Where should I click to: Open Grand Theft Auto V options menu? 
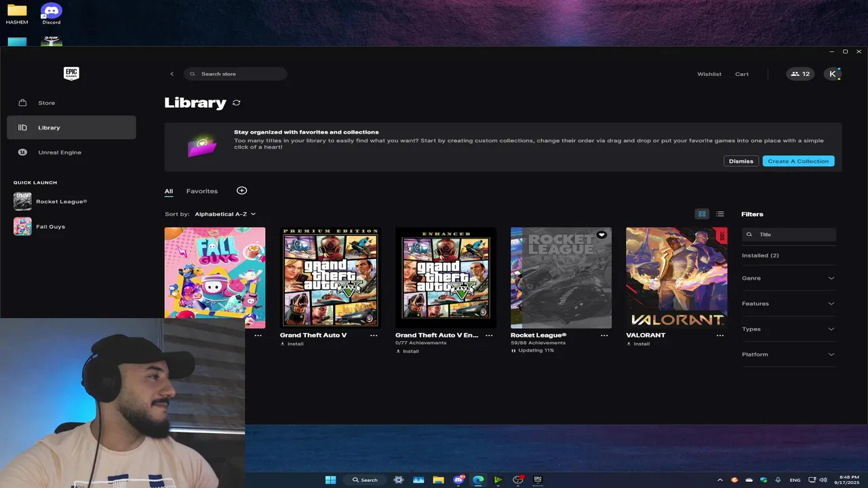coord(374,335)
